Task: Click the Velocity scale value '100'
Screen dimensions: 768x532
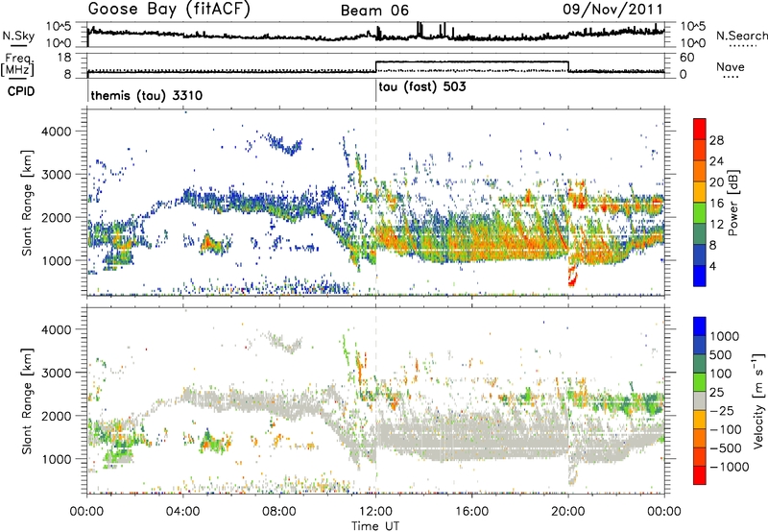Action: [721, 374]
